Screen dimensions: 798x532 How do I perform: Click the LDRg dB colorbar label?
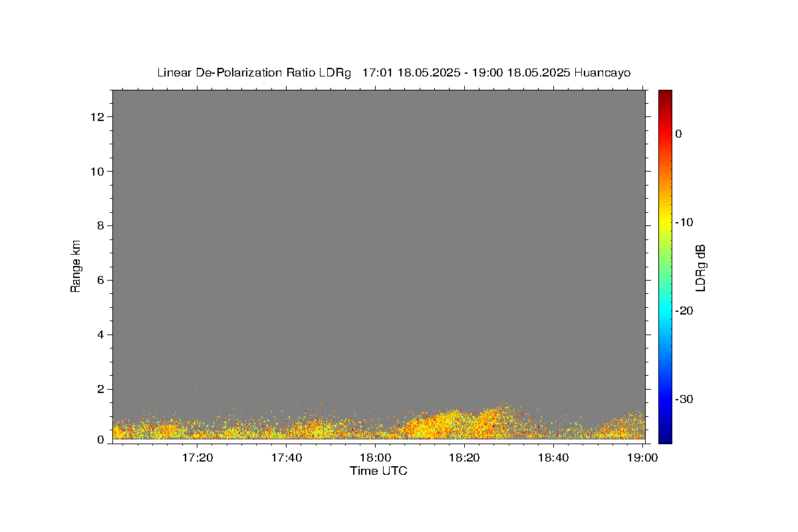coord(700,267)
